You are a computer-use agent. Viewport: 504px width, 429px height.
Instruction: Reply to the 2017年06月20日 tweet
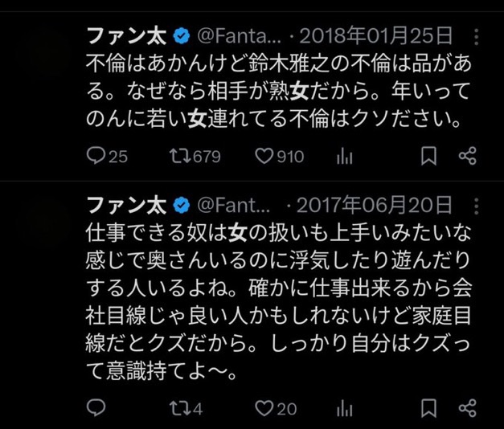click(x=96, y=408)
